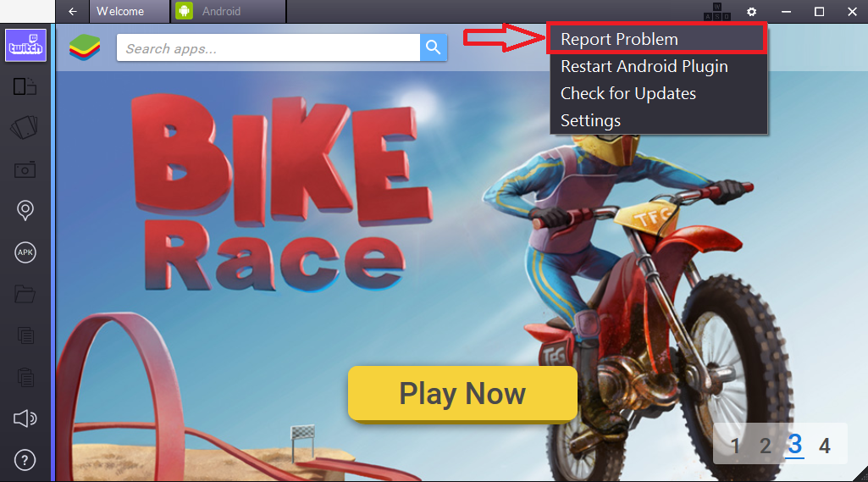Click the shake device cards icon

coord(25,127)
